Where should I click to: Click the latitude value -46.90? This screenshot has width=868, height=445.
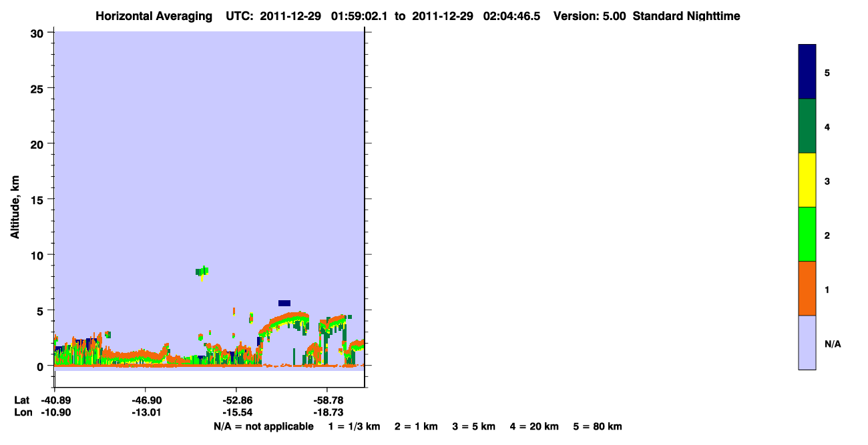point(146,400)
